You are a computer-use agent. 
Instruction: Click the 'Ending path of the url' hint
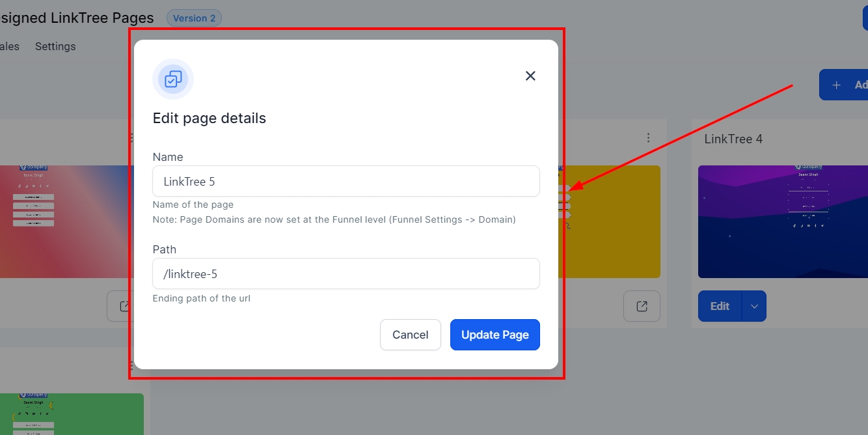pyautogui.click(x=202, y=298)
